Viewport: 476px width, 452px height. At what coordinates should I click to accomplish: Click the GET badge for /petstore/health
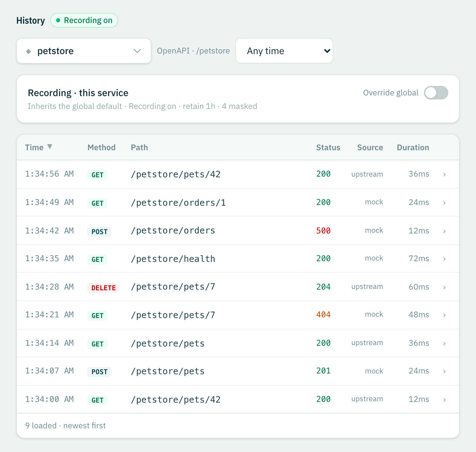97,259
